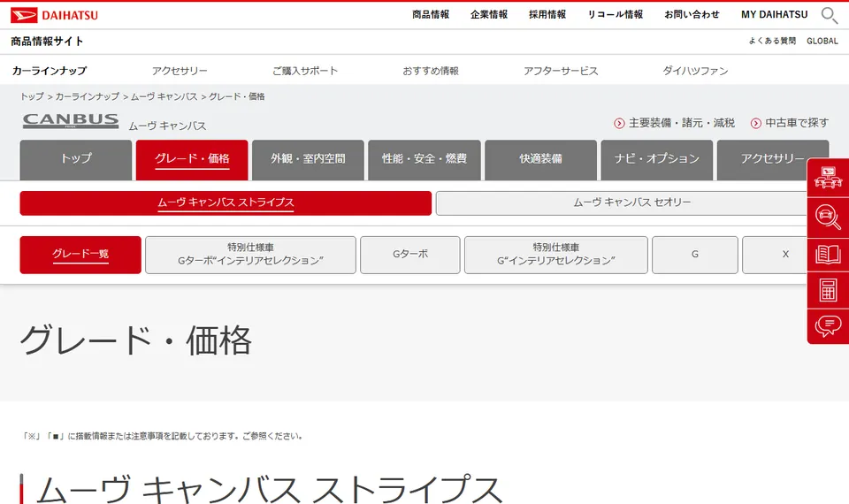Open the car lineup sidebar icon
This screenshot has width=849, height=504.
[x=828, y=178]
